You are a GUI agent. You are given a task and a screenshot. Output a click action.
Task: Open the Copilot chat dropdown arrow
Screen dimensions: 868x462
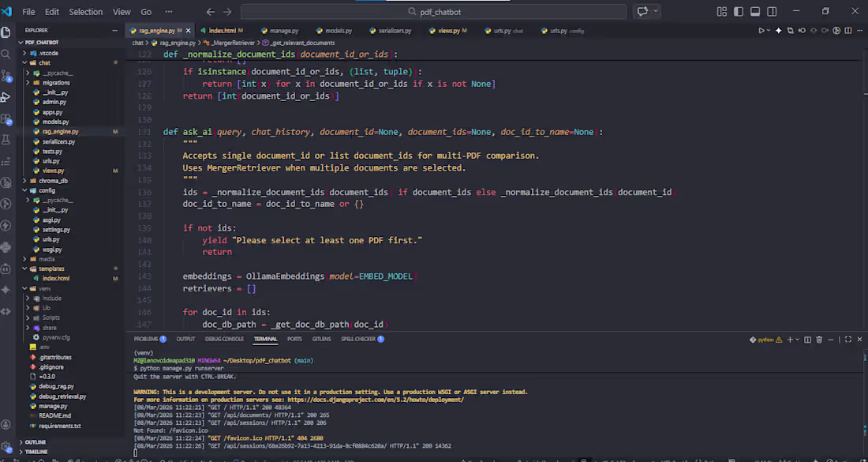click(656, 12)
